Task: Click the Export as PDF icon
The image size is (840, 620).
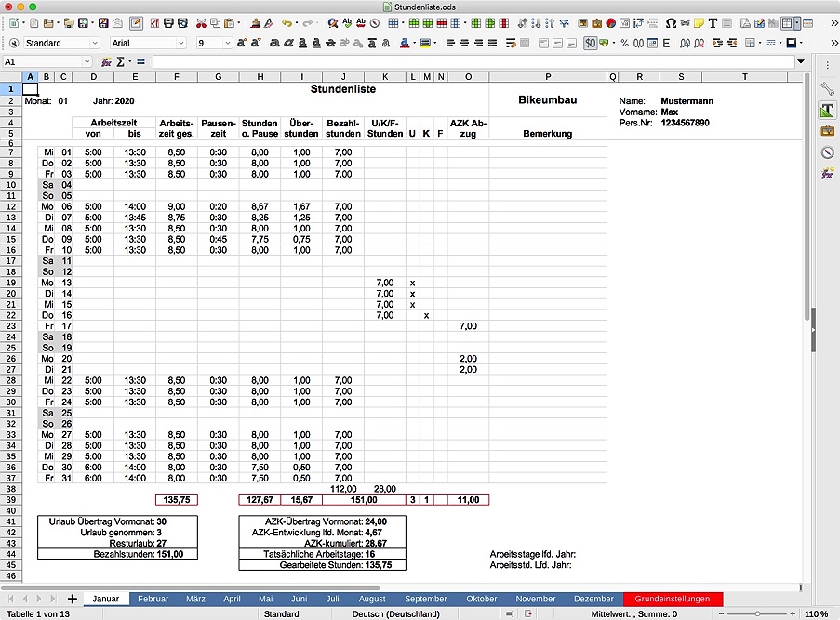Action: (x=154, y=23)
